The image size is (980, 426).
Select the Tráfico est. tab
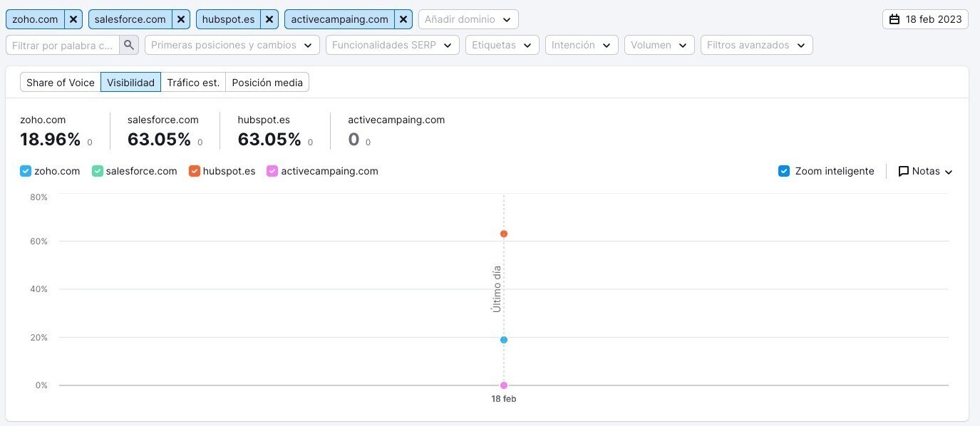point(193,83)
